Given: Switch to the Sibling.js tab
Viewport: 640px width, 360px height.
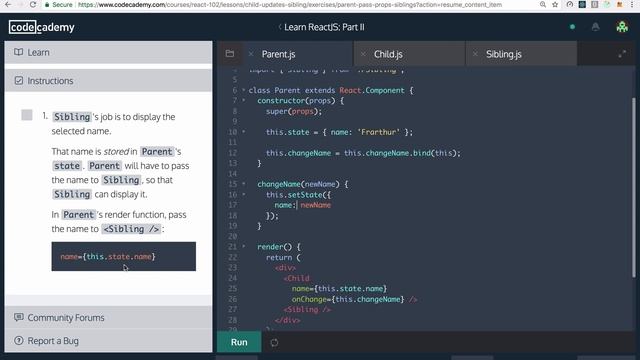Looking at the screenshot, I should click(x=504, y=54).
